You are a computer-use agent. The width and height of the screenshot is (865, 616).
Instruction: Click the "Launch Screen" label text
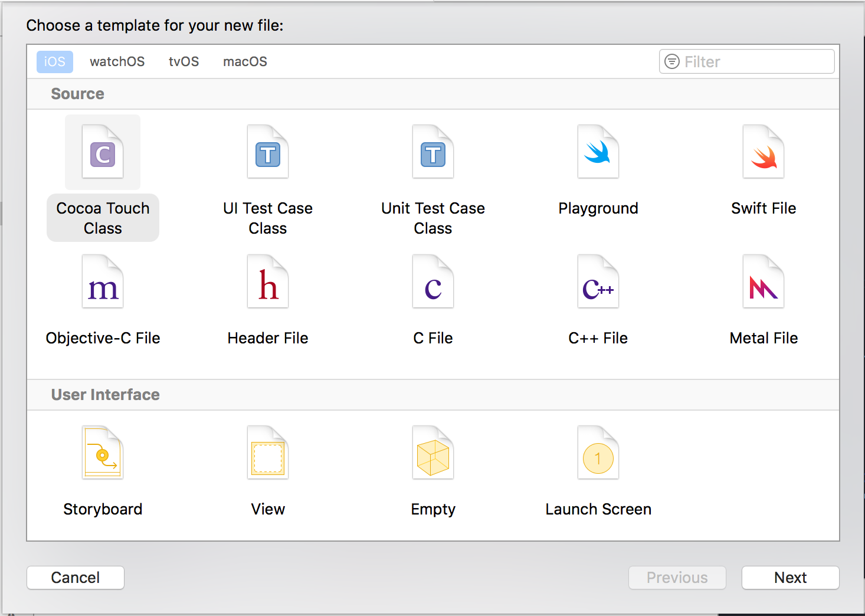598,509
